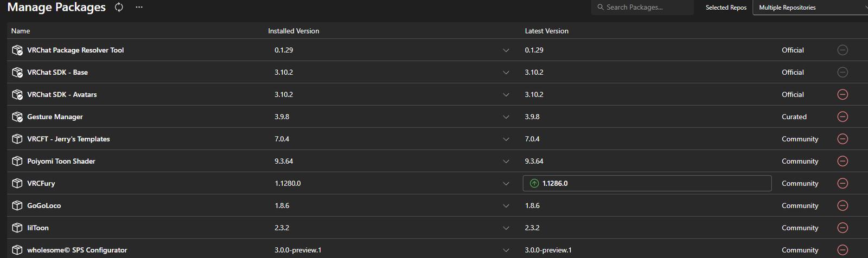868x258 pixels.
Task: Click the Name column header
Action: (x=21, y=31)
